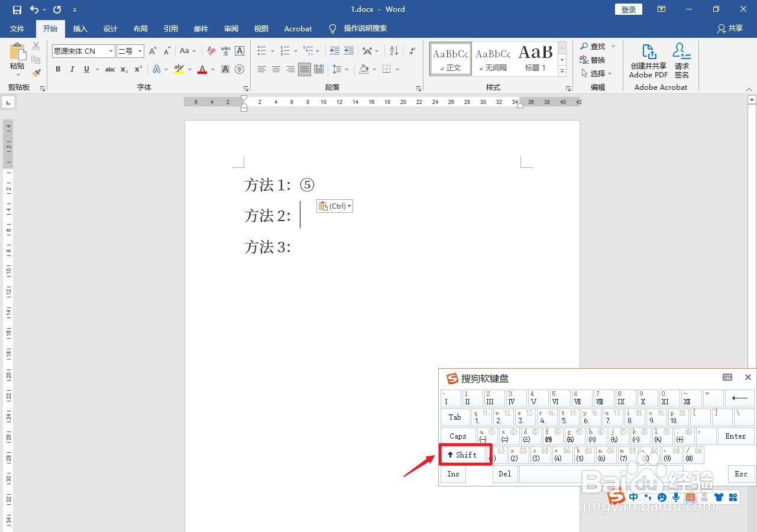Copy selection using the copy icon
The height and width of the screenshot is (532, 757).
(36, 60)
